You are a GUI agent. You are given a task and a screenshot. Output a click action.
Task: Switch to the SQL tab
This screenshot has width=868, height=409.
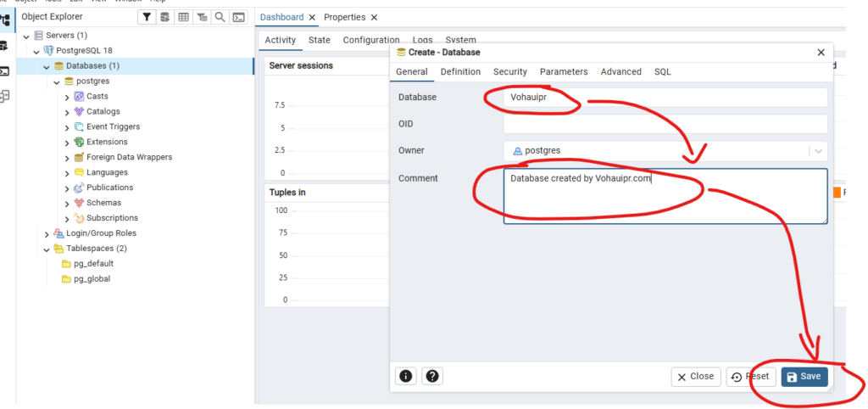click(662, 72)
